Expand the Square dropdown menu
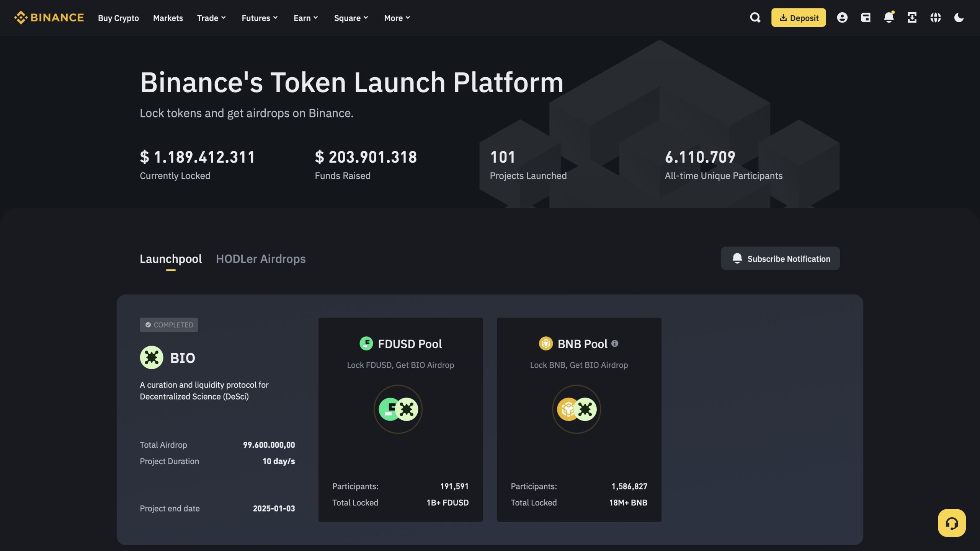Image resolution: width=980 pixels, height=551 pixels. tap(351, 18)
